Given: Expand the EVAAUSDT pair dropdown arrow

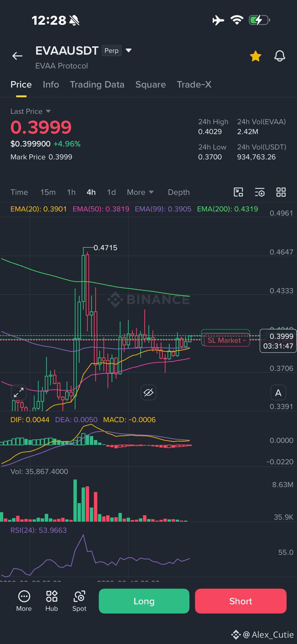Looking at the screenshot, I should (129, 51).
